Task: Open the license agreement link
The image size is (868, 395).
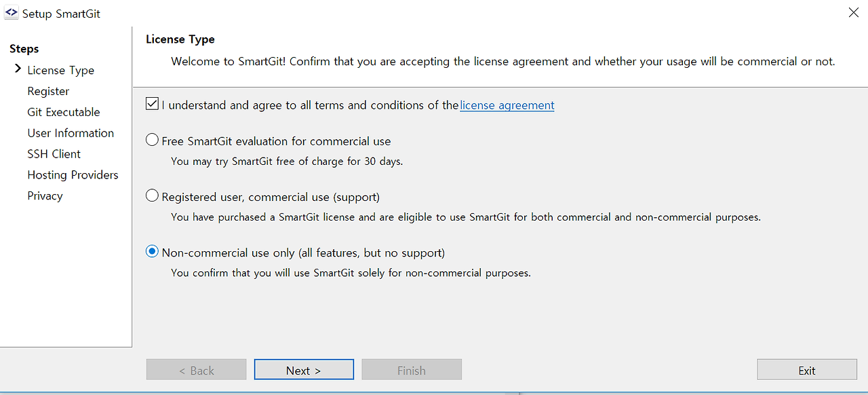Action: 507,105
